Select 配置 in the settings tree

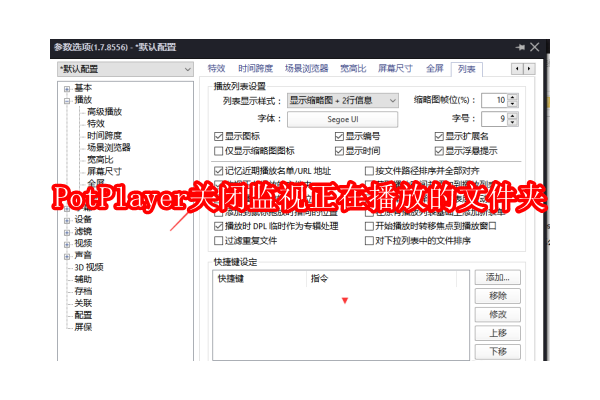click(83, 315)
